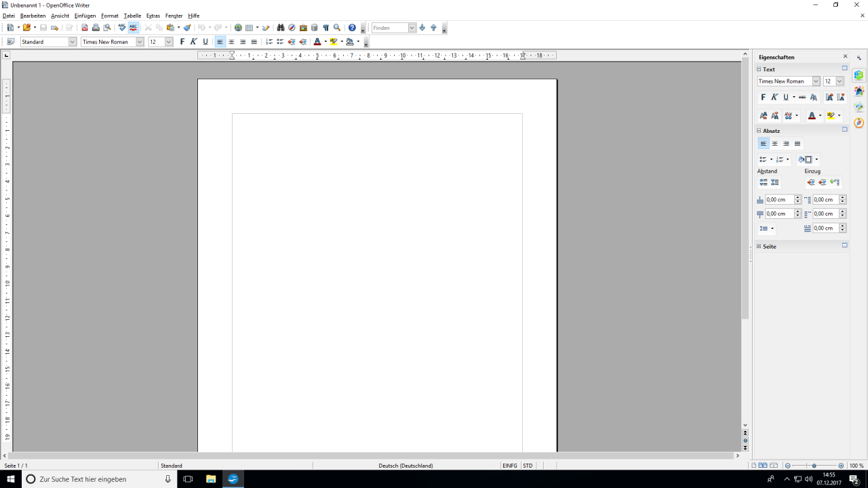This screenshot has width=868, height=488.
Task: Open the Page preview icon
Action: click(106, 28)
